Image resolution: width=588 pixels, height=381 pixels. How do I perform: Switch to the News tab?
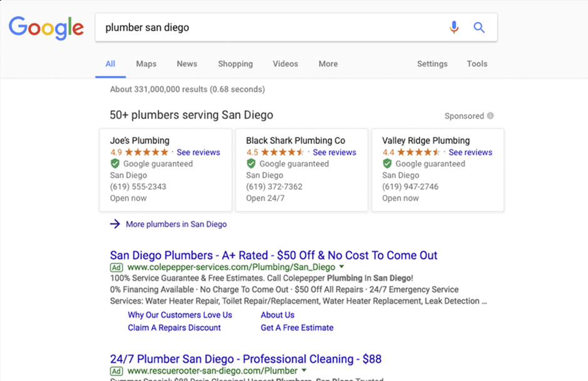[x=187, y=64]
